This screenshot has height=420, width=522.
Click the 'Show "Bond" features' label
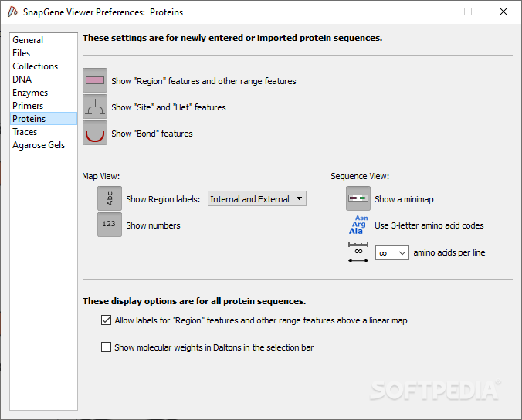pos(152,134)
